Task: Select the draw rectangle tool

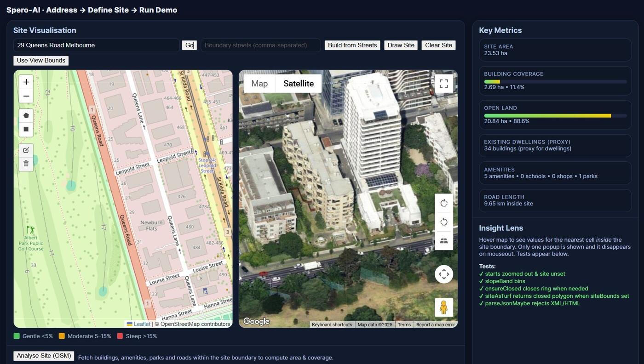Action: (26, 129)
